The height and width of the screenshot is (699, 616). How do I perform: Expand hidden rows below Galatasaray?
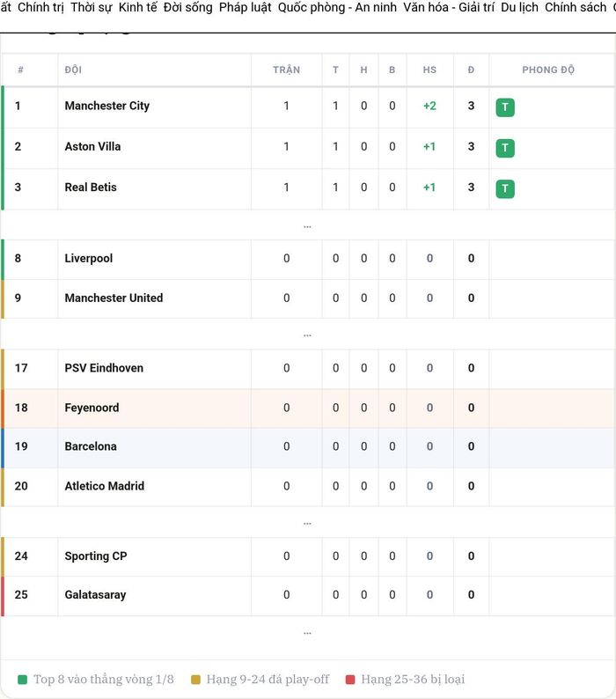(307, 633)
